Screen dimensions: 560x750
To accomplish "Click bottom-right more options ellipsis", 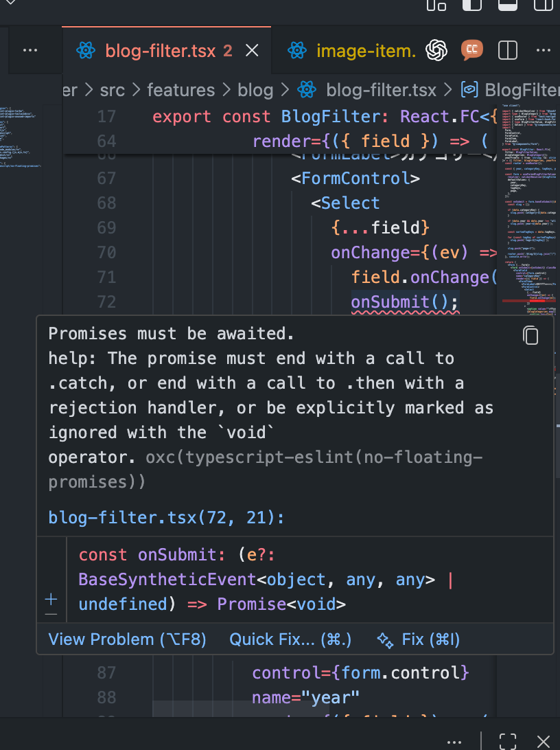I will point(454,742).
